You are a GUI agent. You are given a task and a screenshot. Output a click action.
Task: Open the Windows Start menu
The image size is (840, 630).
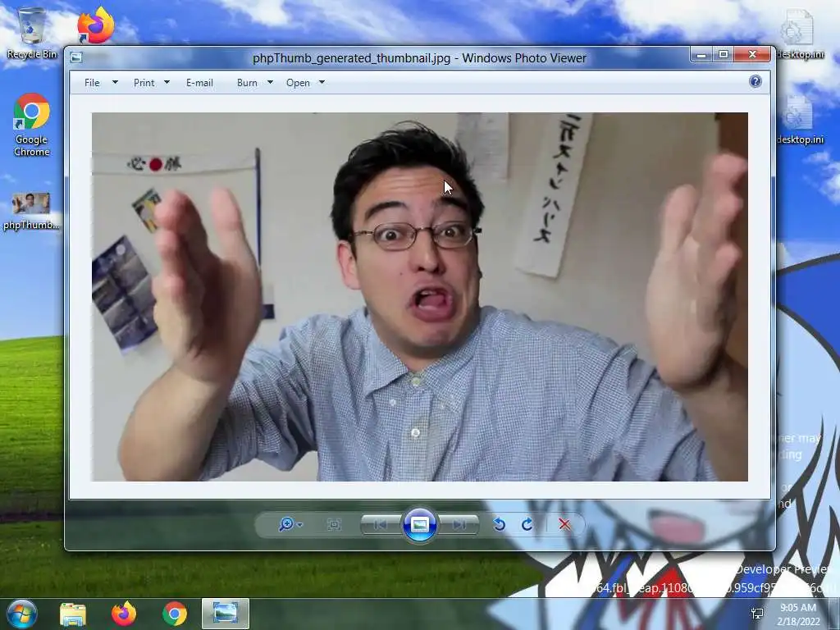click(21, 614)
